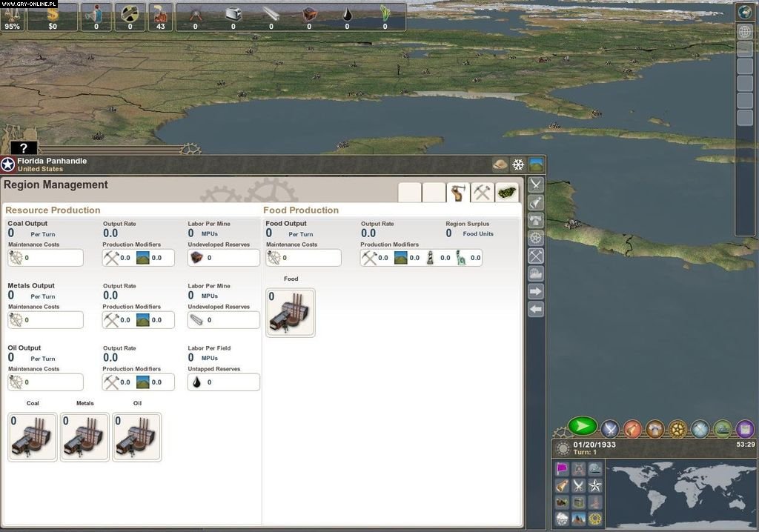Toggle the terrain landscape map view

[x=536, y=164]
